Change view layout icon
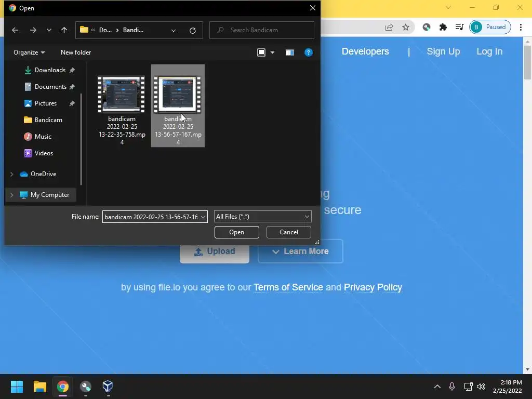Screen dimensions: 532x399 point(261,52)
